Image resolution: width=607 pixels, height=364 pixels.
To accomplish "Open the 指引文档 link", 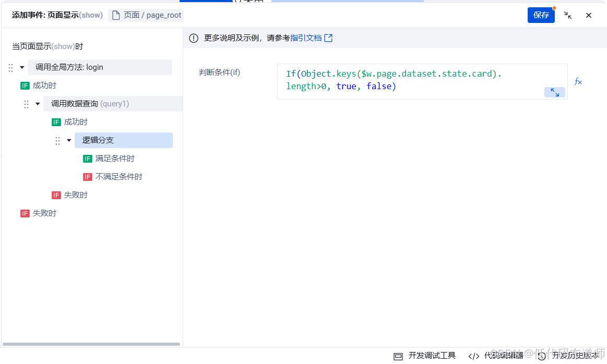I will [306, 38].
